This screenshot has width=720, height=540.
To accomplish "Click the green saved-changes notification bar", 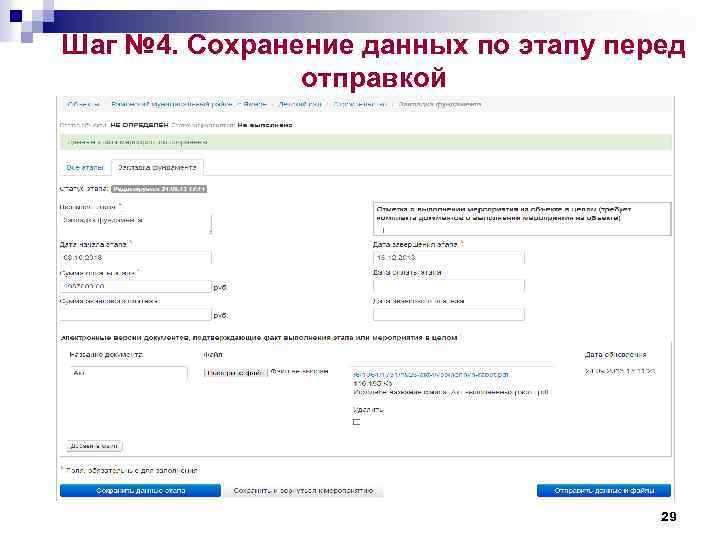I will tap(366, 142).
